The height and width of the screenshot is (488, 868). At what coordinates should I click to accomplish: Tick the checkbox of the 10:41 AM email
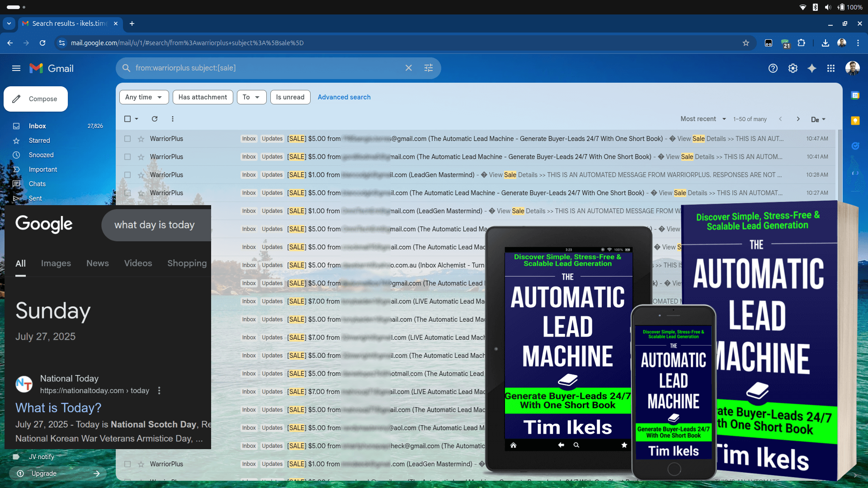(x=127, y=157)
